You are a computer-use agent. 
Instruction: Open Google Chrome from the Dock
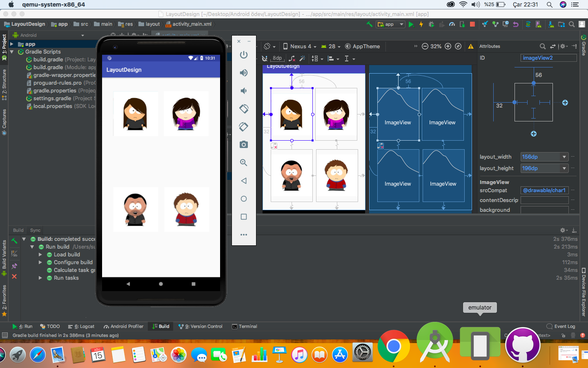click(x=394, y=346)
